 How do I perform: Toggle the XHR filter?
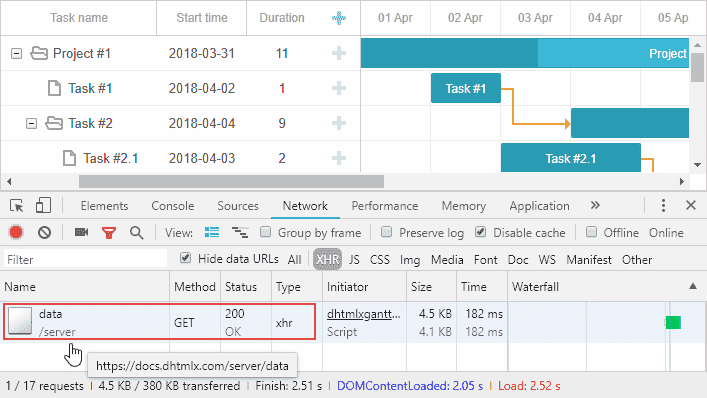327,260
